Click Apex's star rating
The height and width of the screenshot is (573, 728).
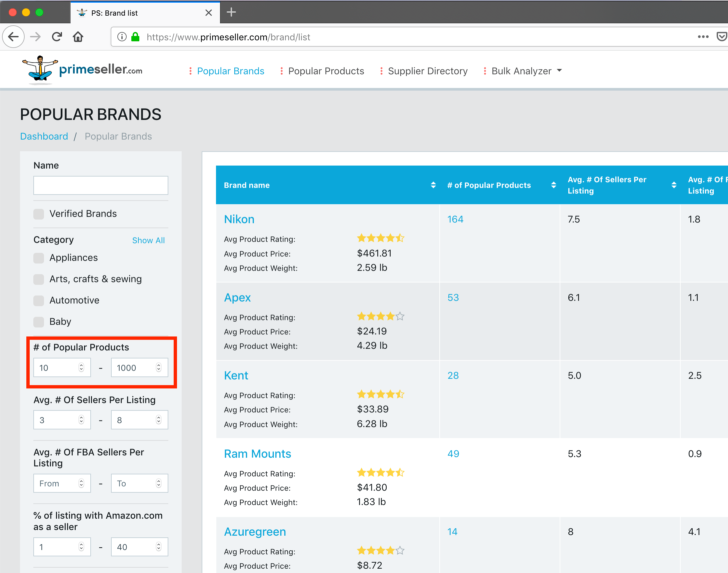[381, 316]
